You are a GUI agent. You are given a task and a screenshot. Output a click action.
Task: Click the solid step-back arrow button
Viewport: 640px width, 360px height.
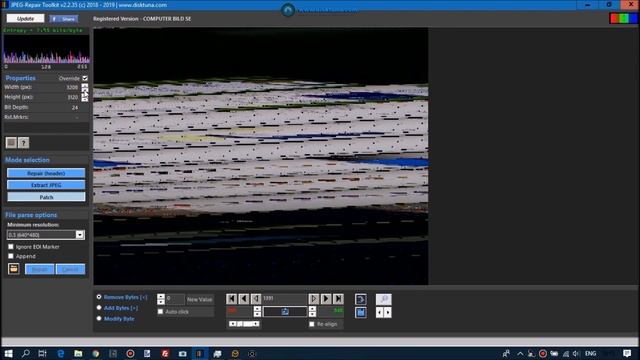(x=244, y=299)
